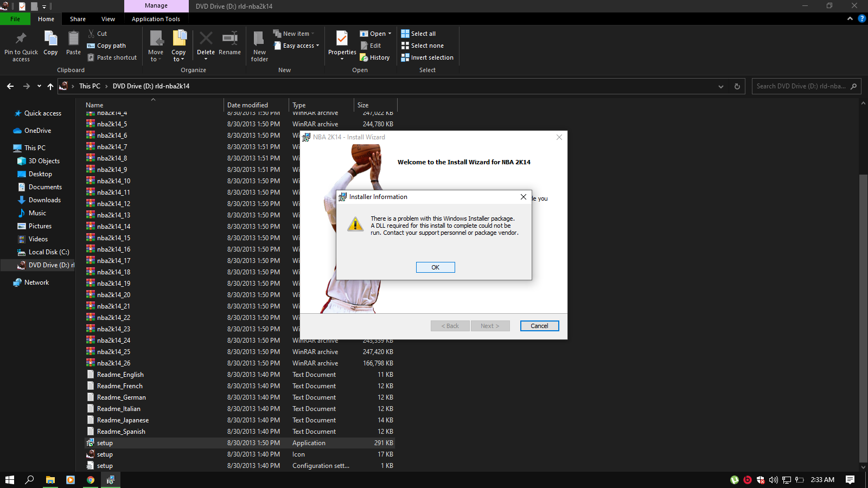The height and width of the screenshot is (488, 868).
Task: Create a New folder from ribbon
Action: click(259, 46)
